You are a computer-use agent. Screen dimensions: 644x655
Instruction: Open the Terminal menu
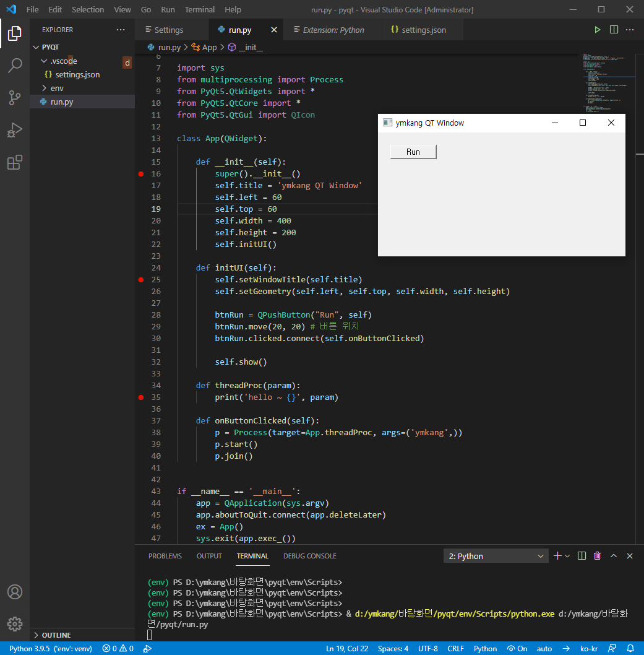pos(199,9)
